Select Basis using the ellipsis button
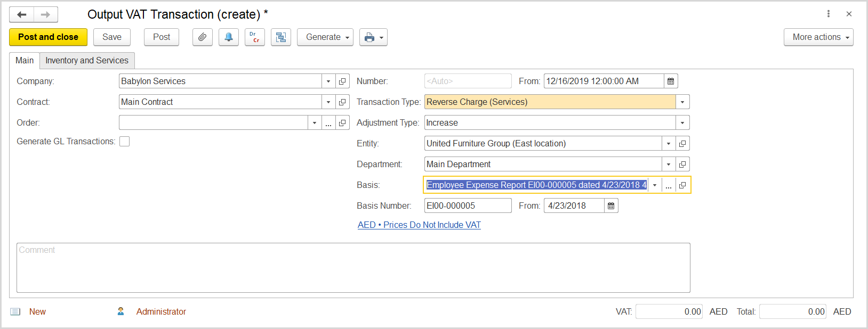The height and width of the screenshot is (329, 868). (669, 185)
